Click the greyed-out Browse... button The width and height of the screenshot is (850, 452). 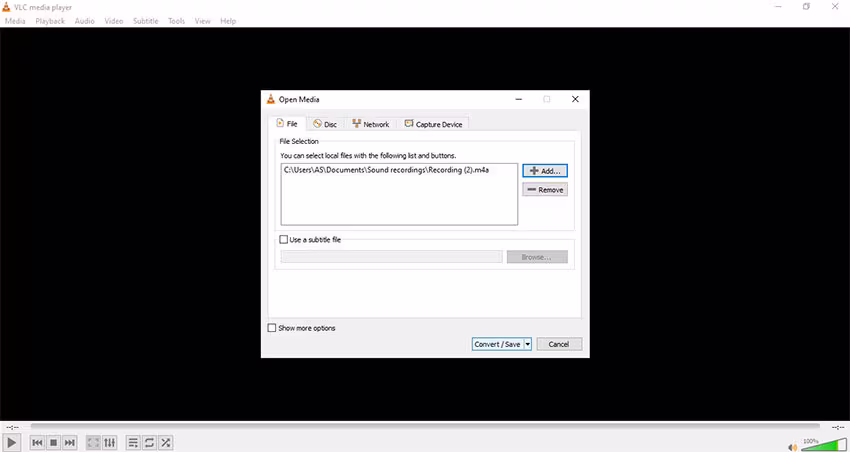tap(537, 257)
